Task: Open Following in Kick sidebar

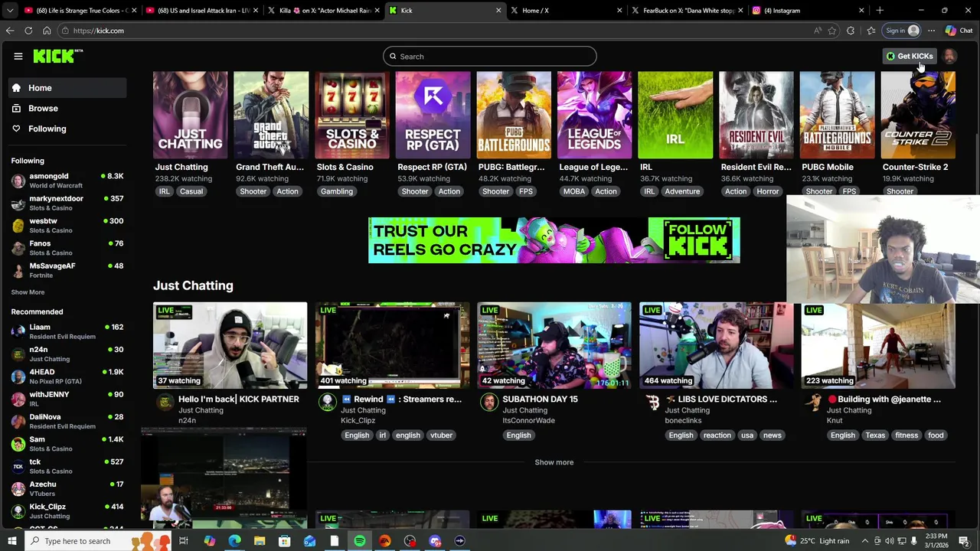Action: pos(67,129)
